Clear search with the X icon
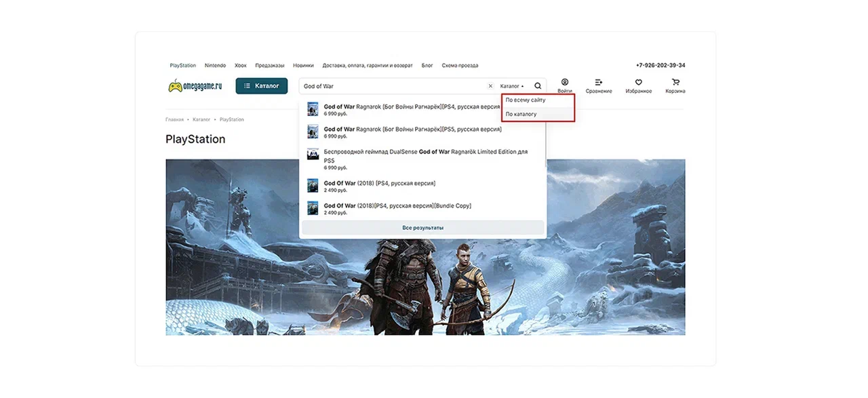Viewport: 868px width, 398px height. point(490,86)
